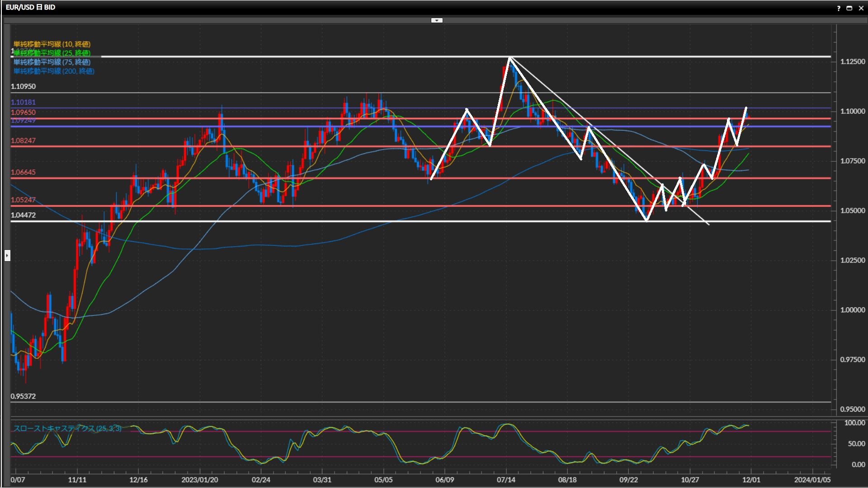Click the 50.00 level on stochastic scale
Image resolution: width=868 pixels, height=488 pixels.
coord(856,444)
